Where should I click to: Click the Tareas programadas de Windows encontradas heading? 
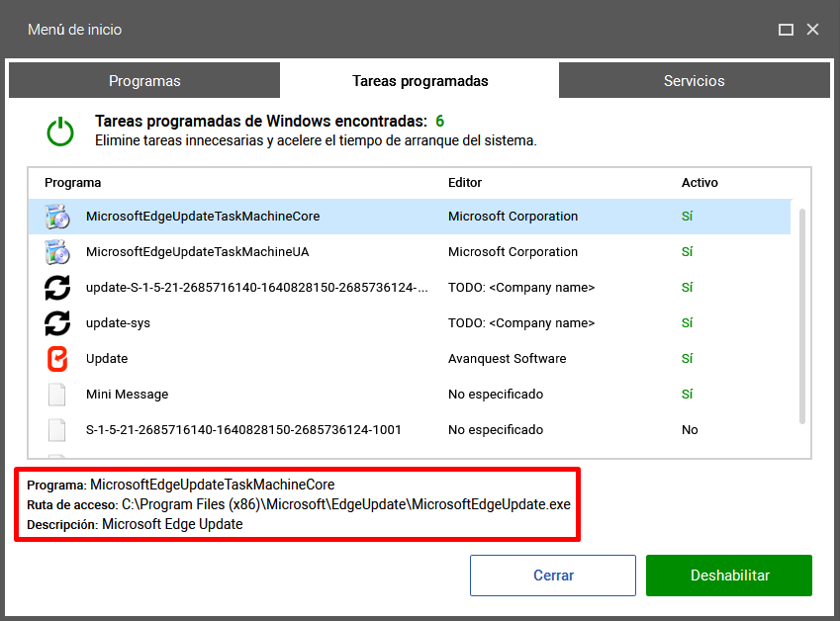(261, 121)
